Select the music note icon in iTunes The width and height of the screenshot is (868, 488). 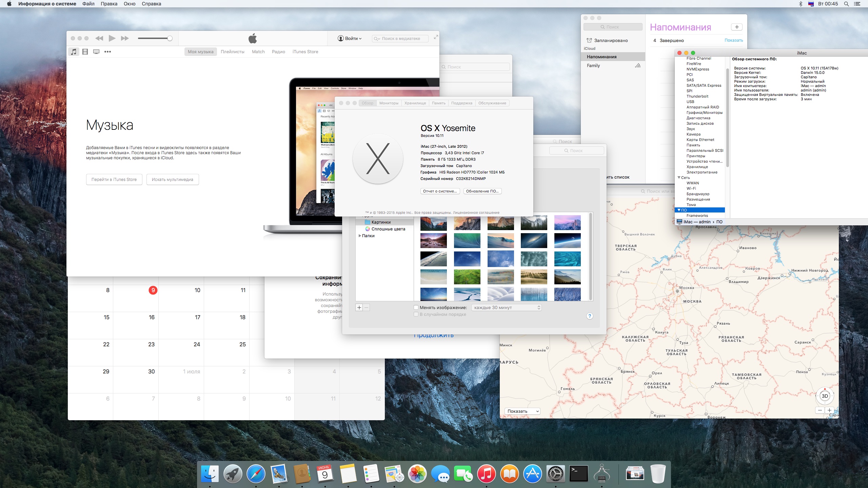coord(74,52)
